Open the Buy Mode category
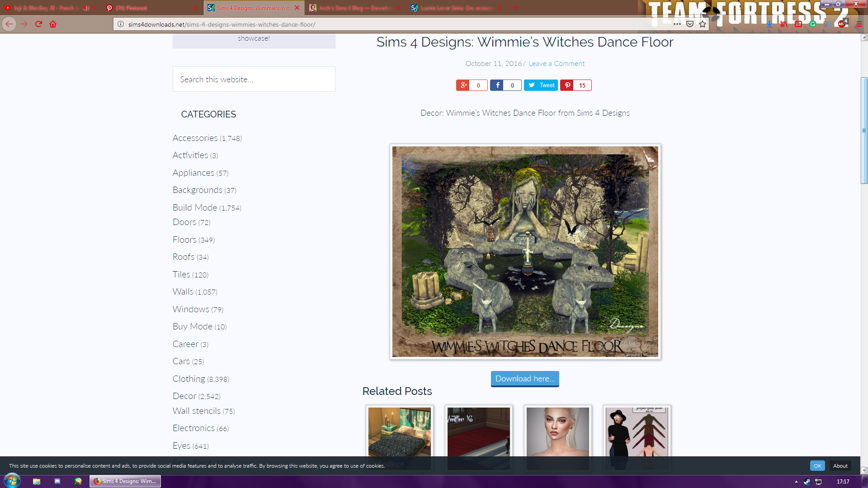Image resolution: width=868 pixels, height=488 pixels. [193, 326]
